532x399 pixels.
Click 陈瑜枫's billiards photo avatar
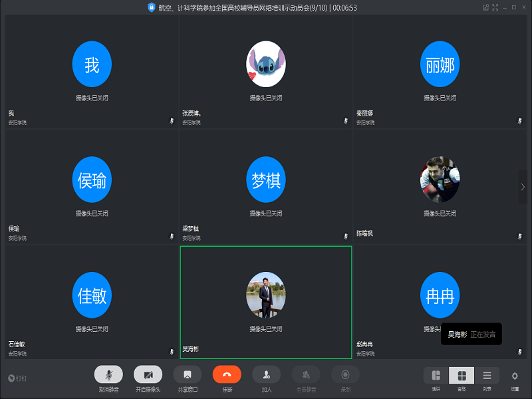440,180
